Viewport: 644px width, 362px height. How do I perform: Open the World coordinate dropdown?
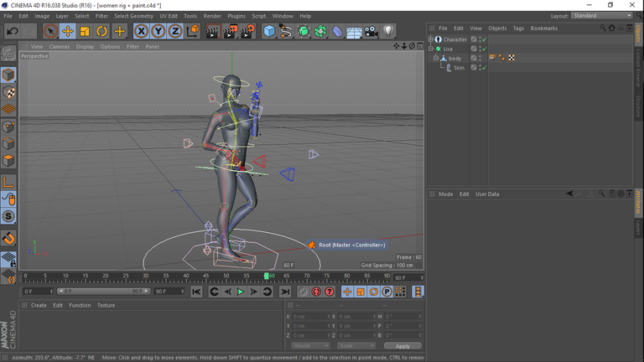310,346
